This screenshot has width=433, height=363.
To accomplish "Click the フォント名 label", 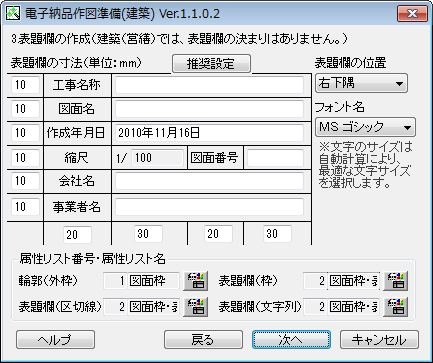I will click(340, 107).
